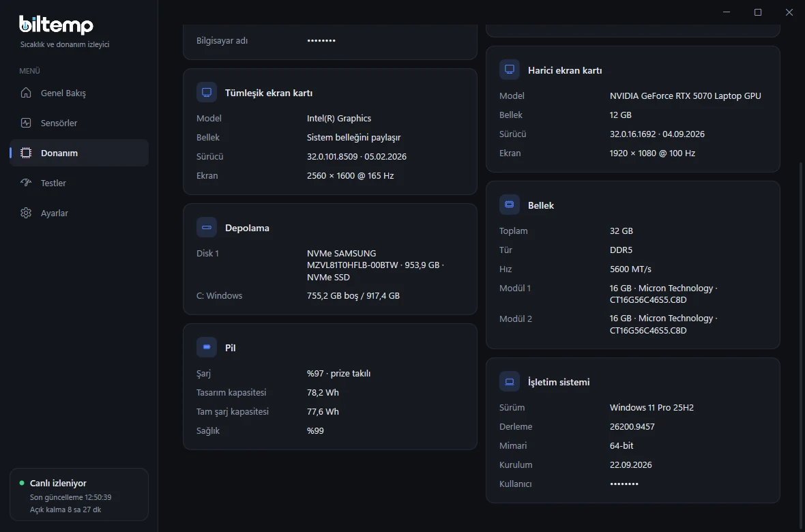Go to the Sensörler section
Viewport: 805px width, 532px height.
click(79, 123)
